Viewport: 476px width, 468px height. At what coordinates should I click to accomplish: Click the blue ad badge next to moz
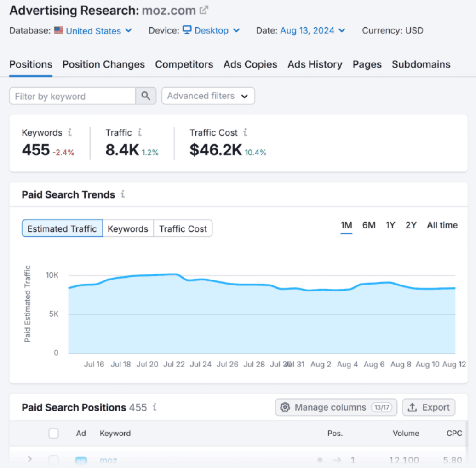[x=81, y=460]
